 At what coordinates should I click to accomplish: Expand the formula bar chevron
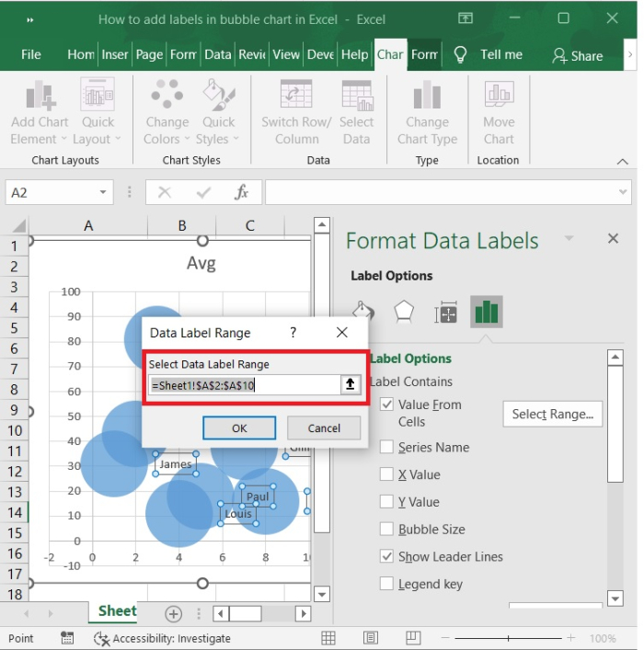pyautogui.click(x=622, y=192)
